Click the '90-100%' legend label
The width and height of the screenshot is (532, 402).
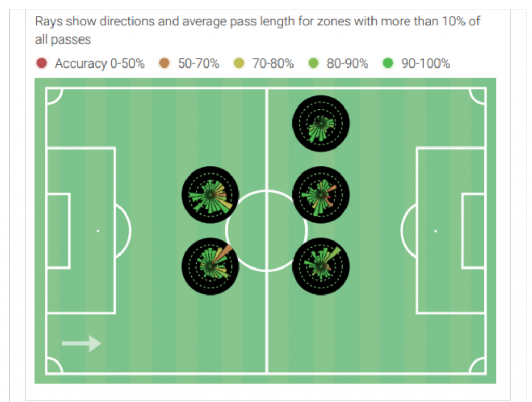(x=425, y=63)
